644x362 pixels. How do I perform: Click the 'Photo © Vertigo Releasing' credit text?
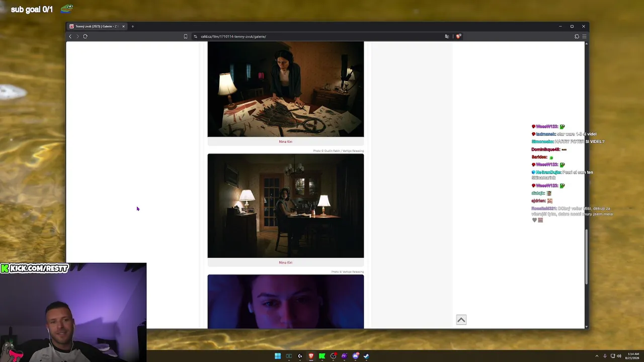(x=347, y=272)
